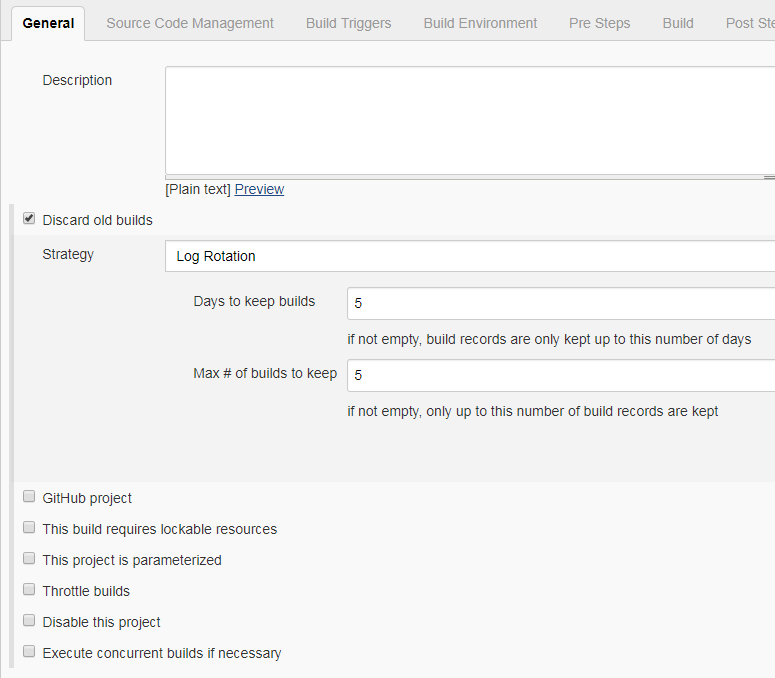Click the Preview link below Description
775x678 pixels.
click(259, 189)
